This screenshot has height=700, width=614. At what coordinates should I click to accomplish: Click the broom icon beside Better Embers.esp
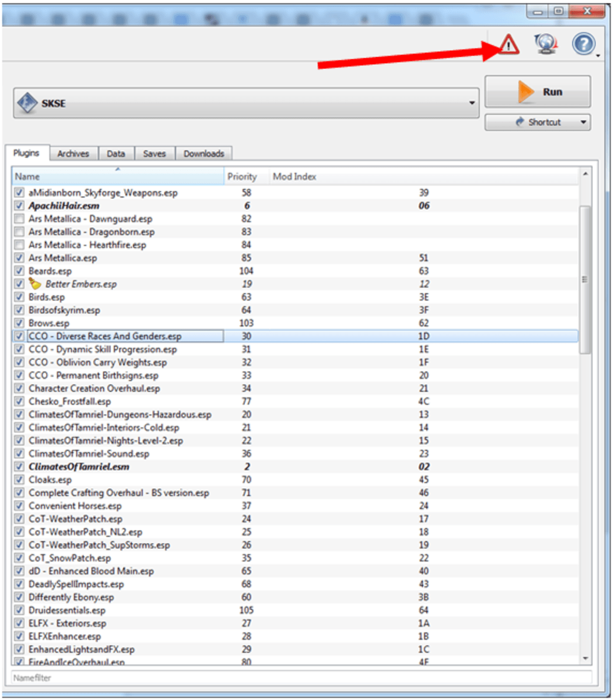coord(36,284)
